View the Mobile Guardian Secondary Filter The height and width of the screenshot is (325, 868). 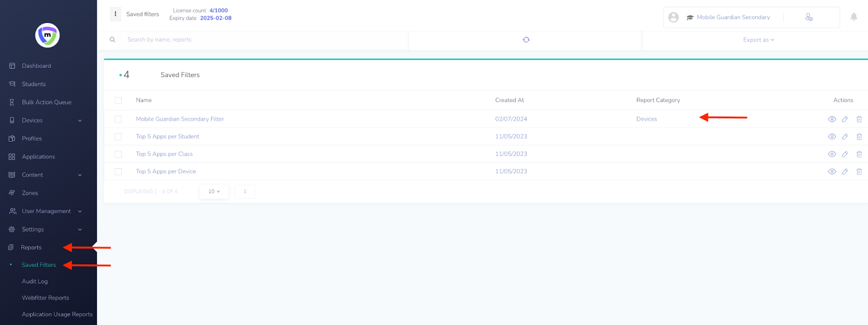tap(832, 119)
